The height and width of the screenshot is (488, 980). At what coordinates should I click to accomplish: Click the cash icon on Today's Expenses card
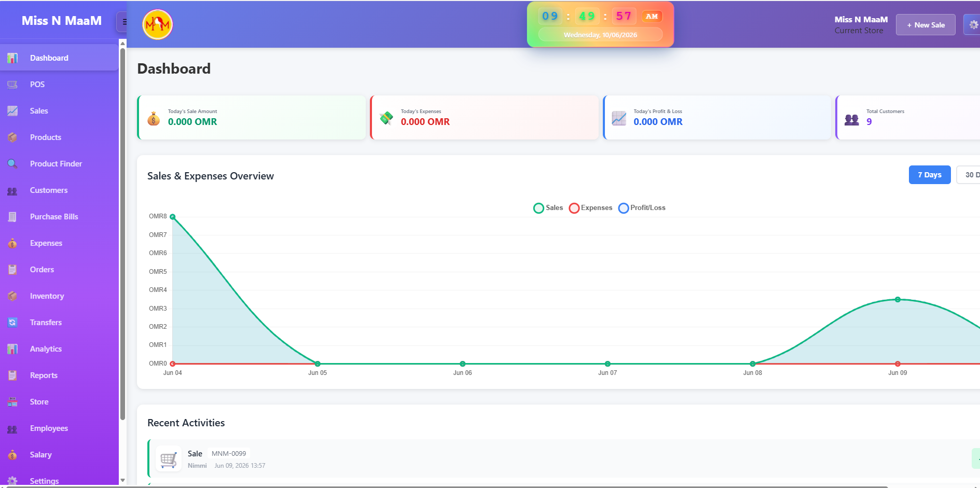click(x=387, y=119)
